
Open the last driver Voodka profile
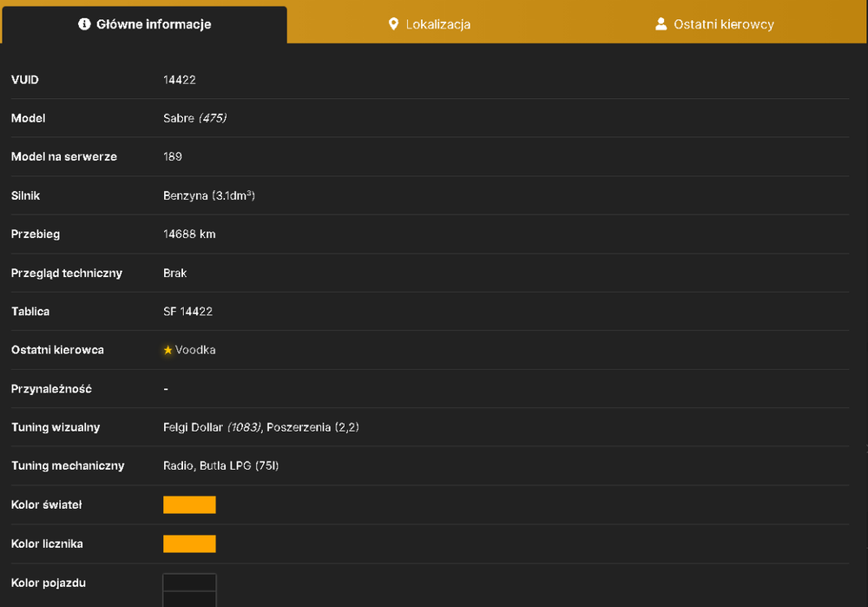tap(195, 350)
